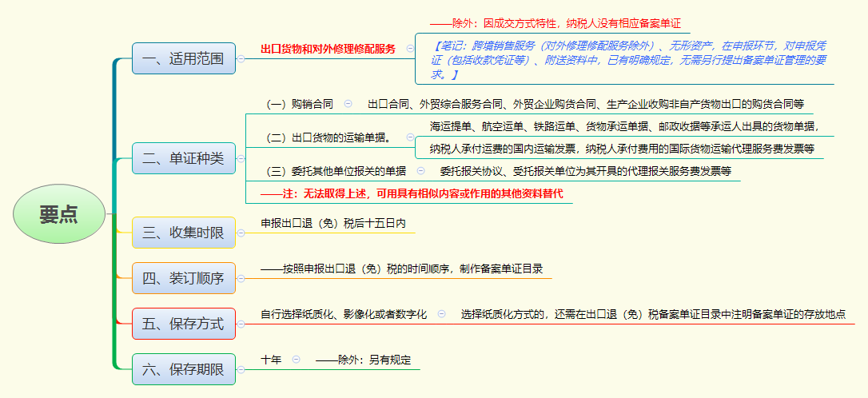Collapse the (二)出口货物的运输单据 subtopic
Image resolution: width=868 pixels, height=398 pixels.
point(410,137)
